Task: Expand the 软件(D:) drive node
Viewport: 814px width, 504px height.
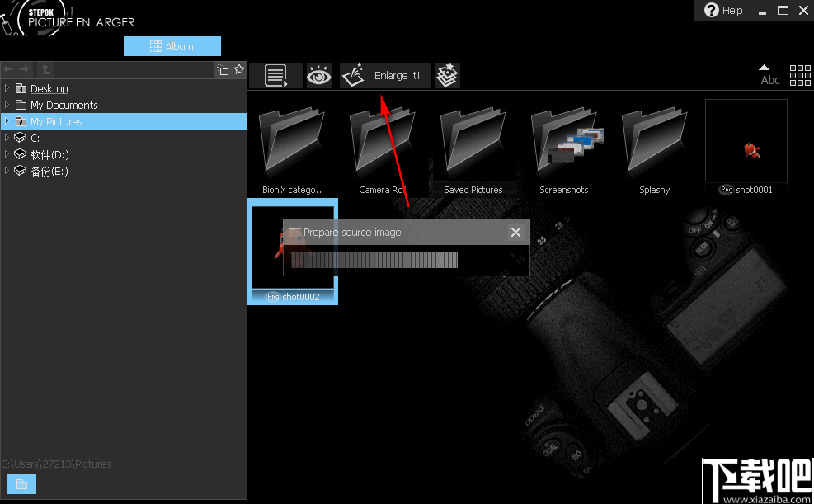Action: pyautogui.click(x=7, y=155)
